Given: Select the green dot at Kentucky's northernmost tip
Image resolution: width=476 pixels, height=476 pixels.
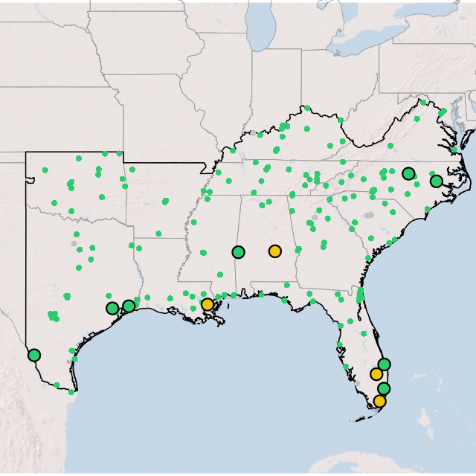Looking at the screenshot, I should tap(307, 108).
